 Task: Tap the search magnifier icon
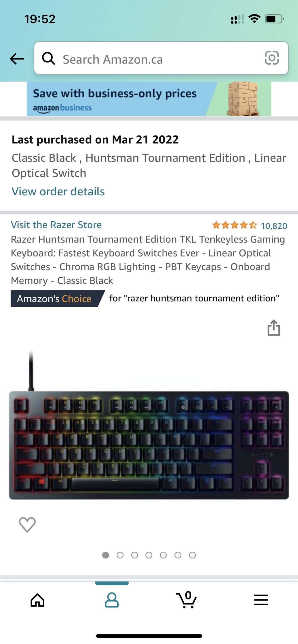point(49,58)
